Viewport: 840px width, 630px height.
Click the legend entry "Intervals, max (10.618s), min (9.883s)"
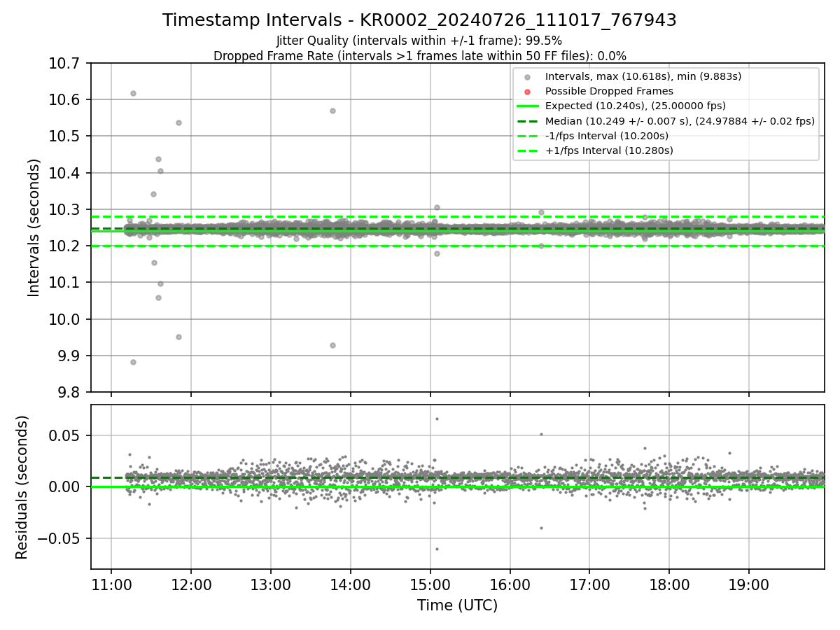pos(643,76)
